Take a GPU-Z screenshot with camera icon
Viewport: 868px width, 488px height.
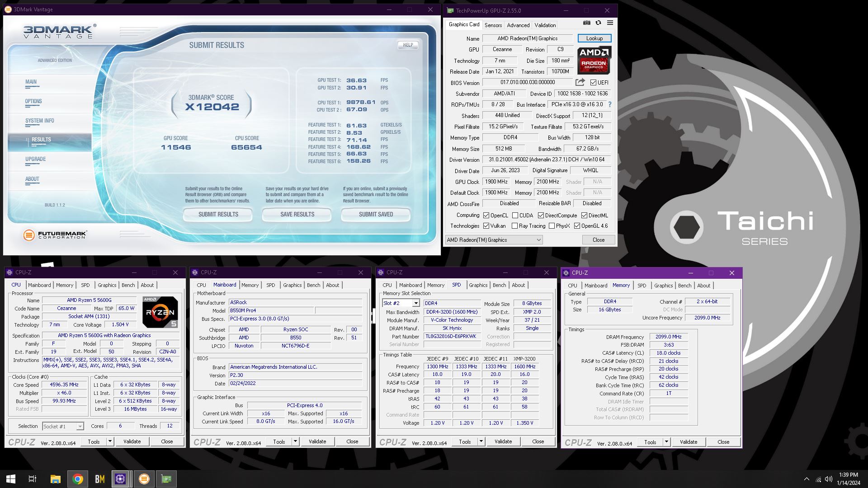coord(586,23)
